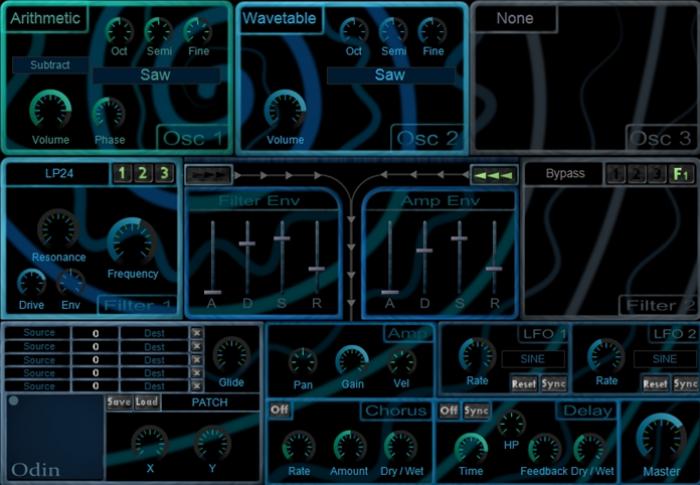Clear the first modulation row with X
Image resolution: width=700 pixels, height=485 pixels.
point(196,333)
